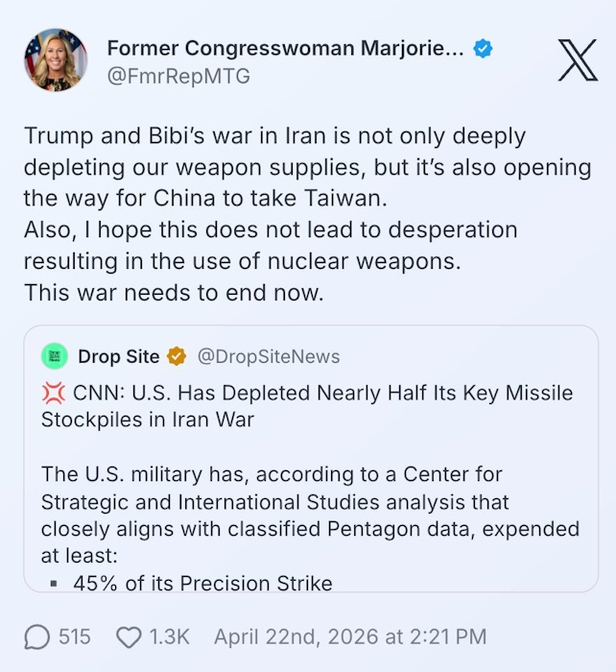Open the X logo link
The height and width of the screenshot is (672, 616).
[x=578, y=60]
